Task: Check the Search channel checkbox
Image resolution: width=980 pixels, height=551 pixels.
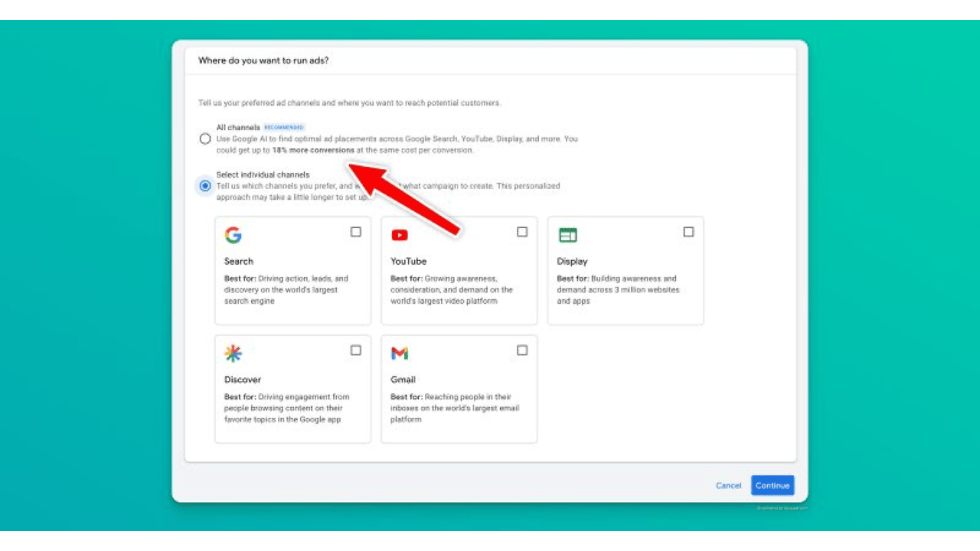Action: pos(356,232)
